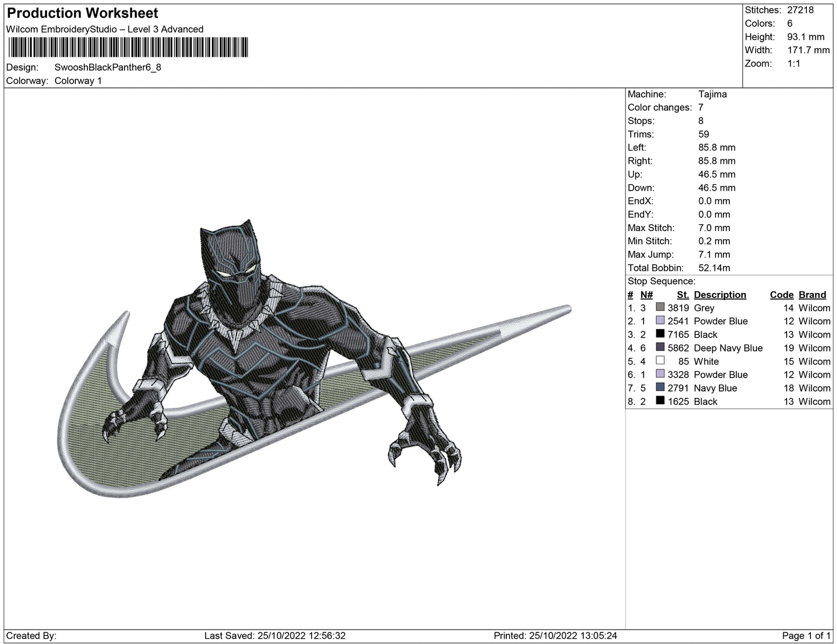Viewport: 837px width, 644px height.
Task: Click the 'Page 1 of 1' footer text
Action: click(806, 635)
